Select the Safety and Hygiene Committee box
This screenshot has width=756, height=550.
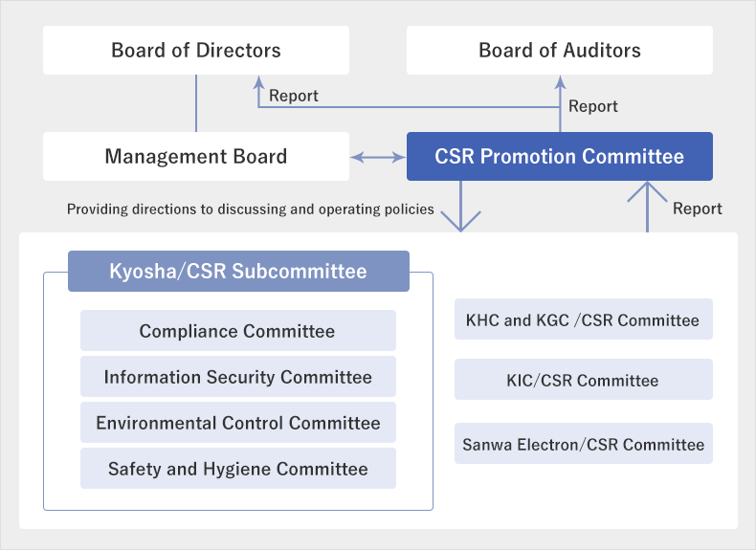[238, 468]
